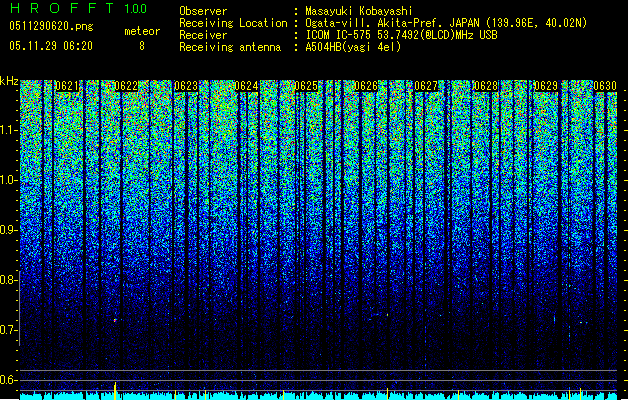Click the version number 1.00

click(136, 9)
